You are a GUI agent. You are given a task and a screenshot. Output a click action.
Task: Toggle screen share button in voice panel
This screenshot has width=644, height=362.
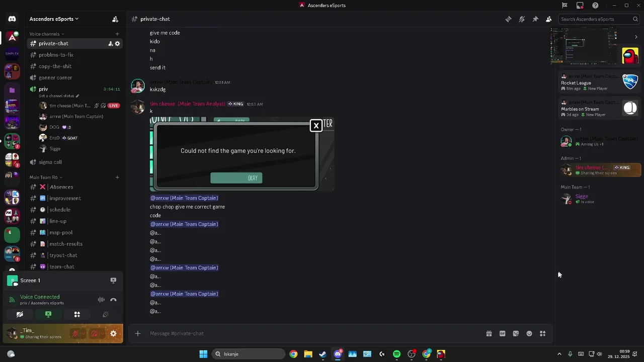coord(48,314)
